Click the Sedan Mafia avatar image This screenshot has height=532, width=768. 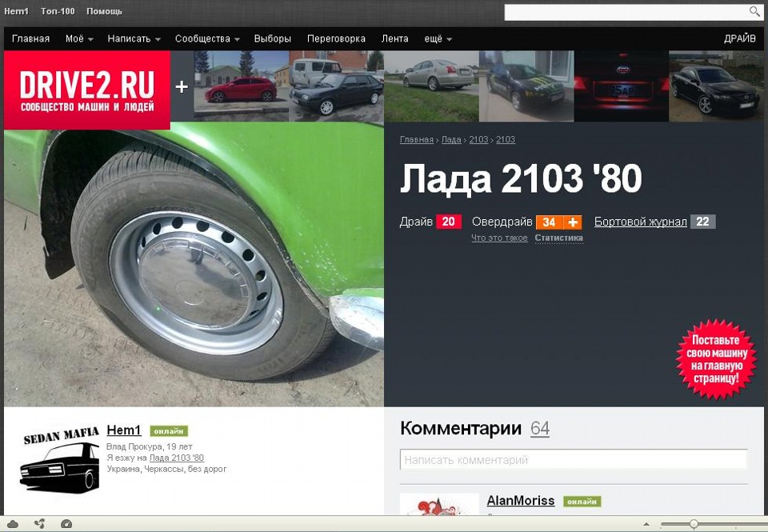click(x=60, y=459)
